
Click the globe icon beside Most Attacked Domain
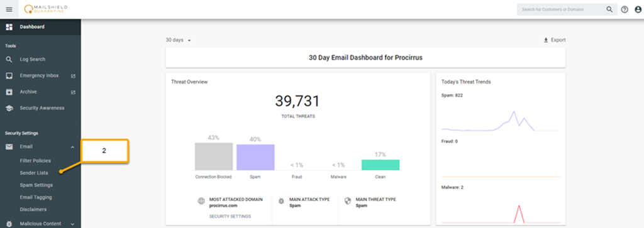point(201,202)
